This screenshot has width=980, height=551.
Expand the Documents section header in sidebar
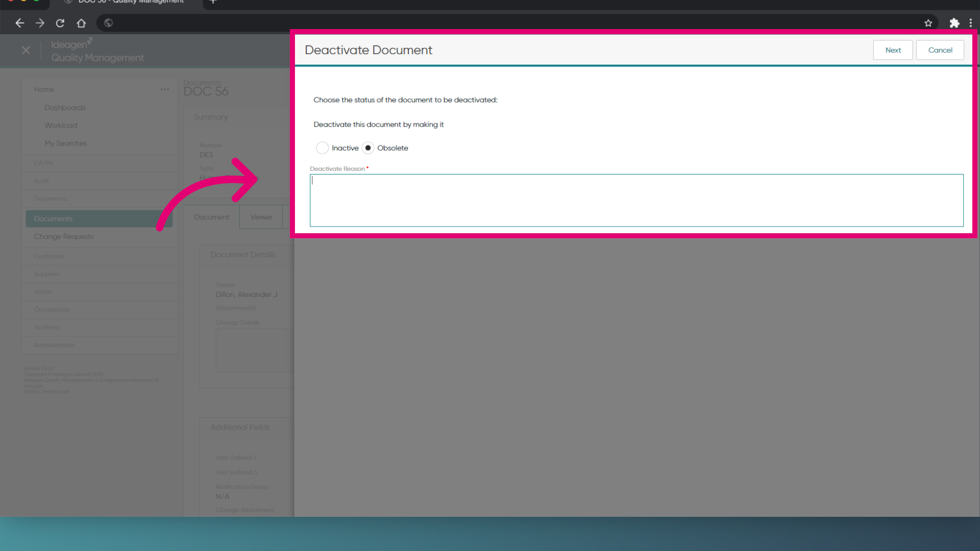click(x=100, y=199)
